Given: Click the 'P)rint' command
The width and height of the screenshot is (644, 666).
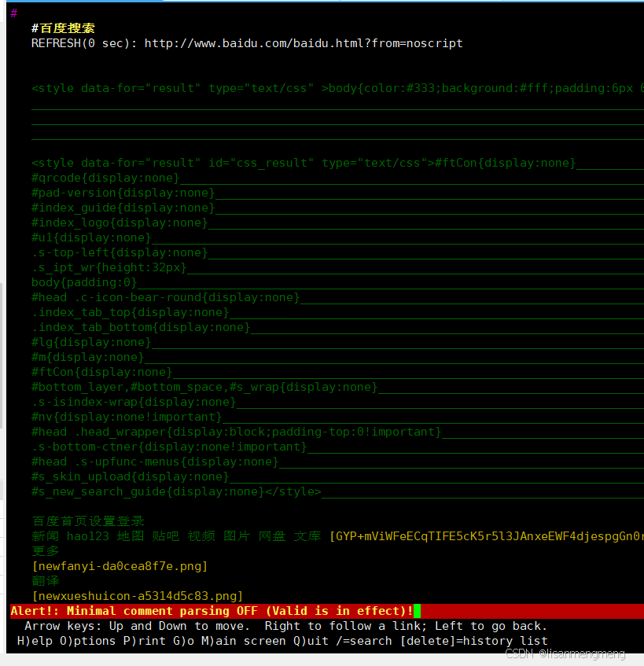Looking at the screenshot, I should [145, 641].
